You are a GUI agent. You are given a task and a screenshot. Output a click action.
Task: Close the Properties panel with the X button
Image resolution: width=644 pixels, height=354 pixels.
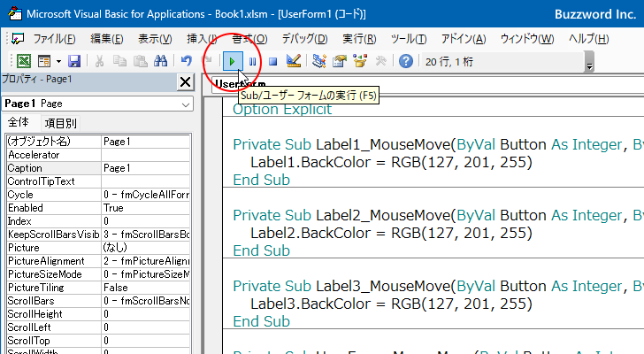(x=185, y=82)
